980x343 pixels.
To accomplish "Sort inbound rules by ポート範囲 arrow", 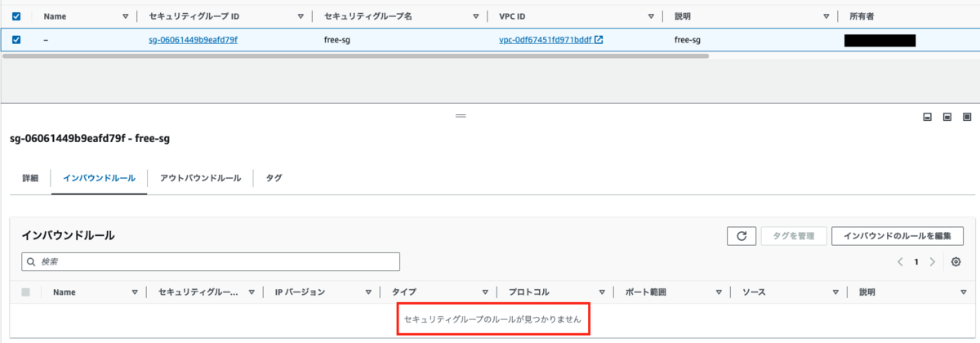I will click(719, 292).
